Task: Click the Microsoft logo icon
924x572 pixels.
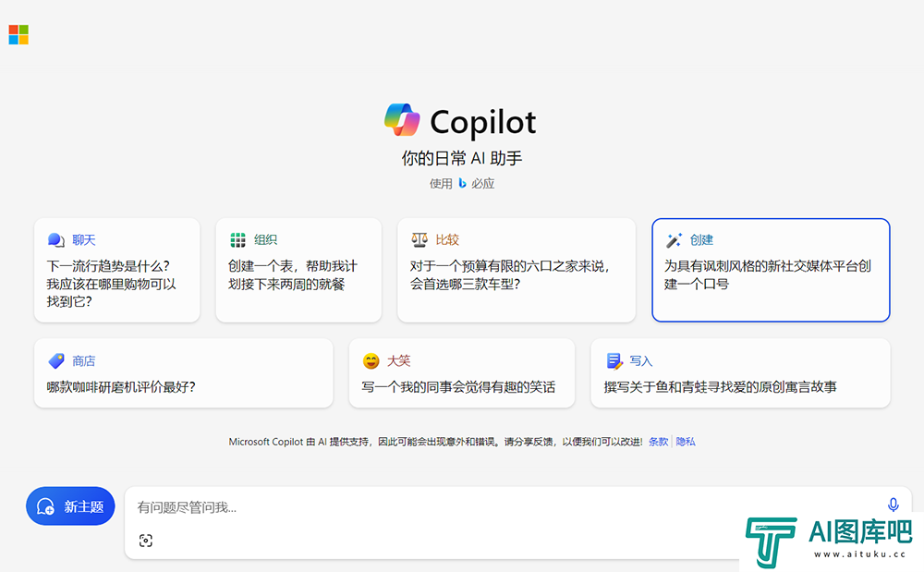Action: 18,35
